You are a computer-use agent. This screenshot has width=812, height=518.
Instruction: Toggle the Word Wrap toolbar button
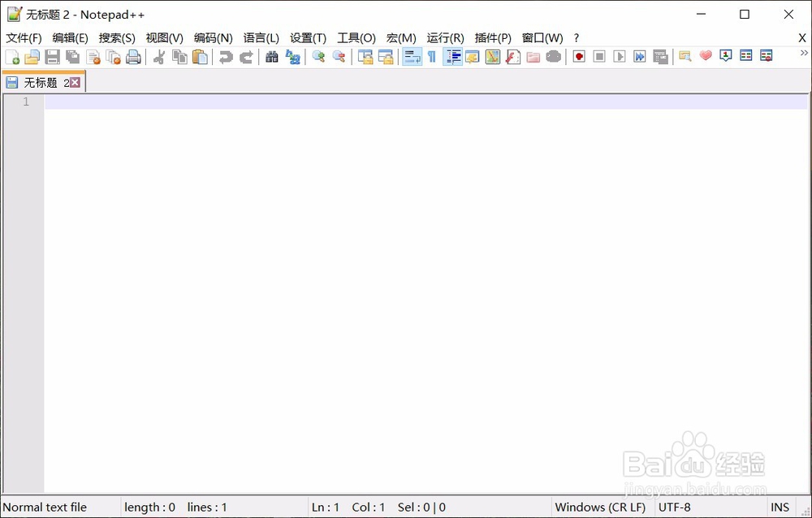click(412, 57)
